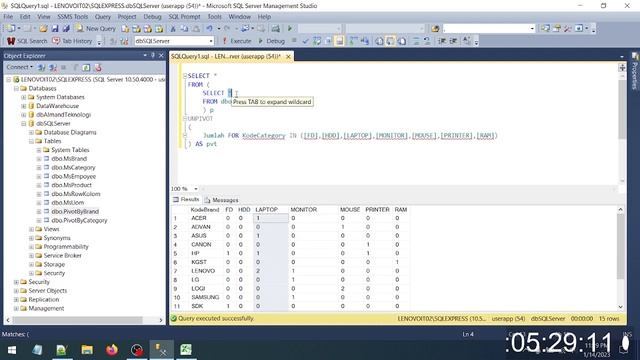This screenshot has height=360, width=640.
Task: Expand the Database Diagrams folder
Action: click(31, 132)
